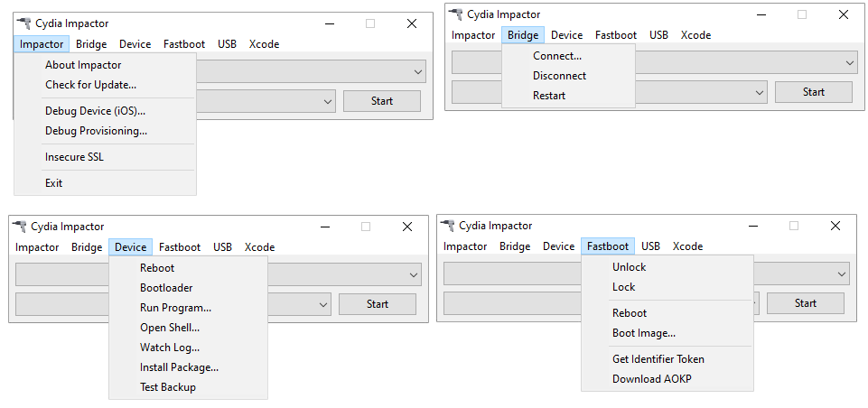868x408 pixels.
Task: Expand the top dropdown in the Fastboot-menu window
Action: click(842, 274)
